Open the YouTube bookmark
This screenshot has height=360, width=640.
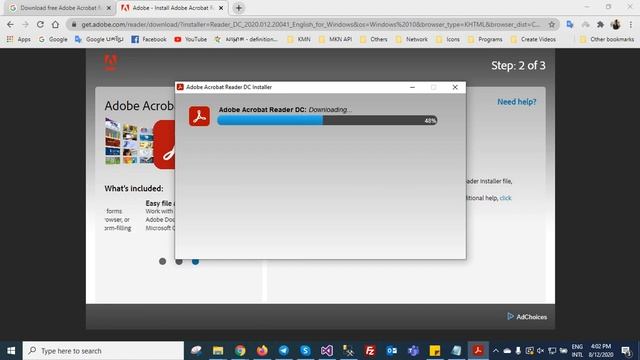coord(191,39)
